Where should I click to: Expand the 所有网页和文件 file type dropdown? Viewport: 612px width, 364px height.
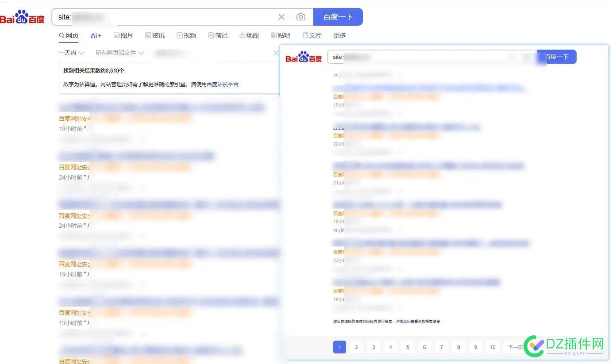pyautogui.click(x=119, y=53)
